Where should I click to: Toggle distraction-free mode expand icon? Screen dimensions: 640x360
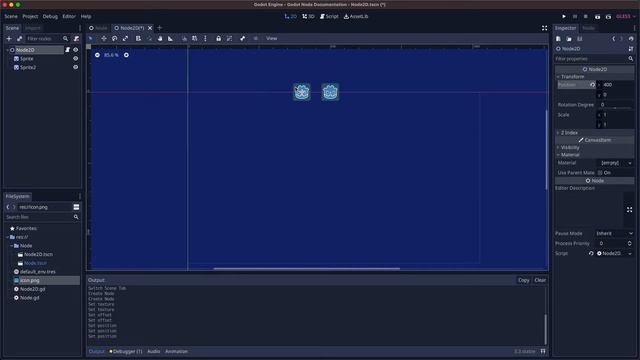(x=544, y=28)
